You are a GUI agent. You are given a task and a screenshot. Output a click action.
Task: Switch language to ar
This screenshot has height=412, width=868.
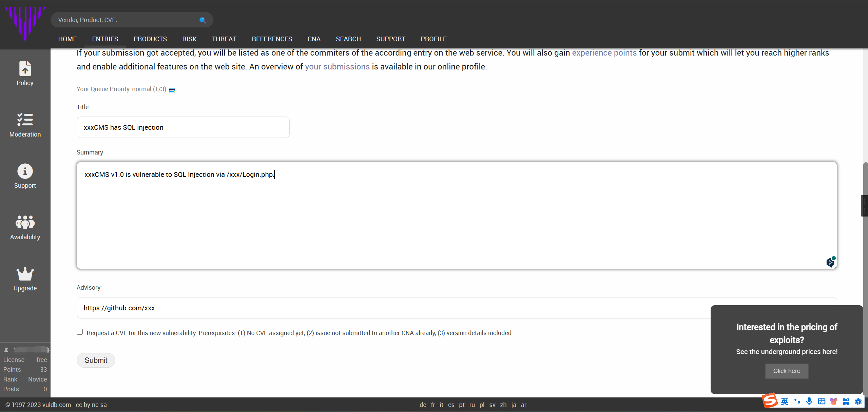pyautogui.click(x=524, y=405)
